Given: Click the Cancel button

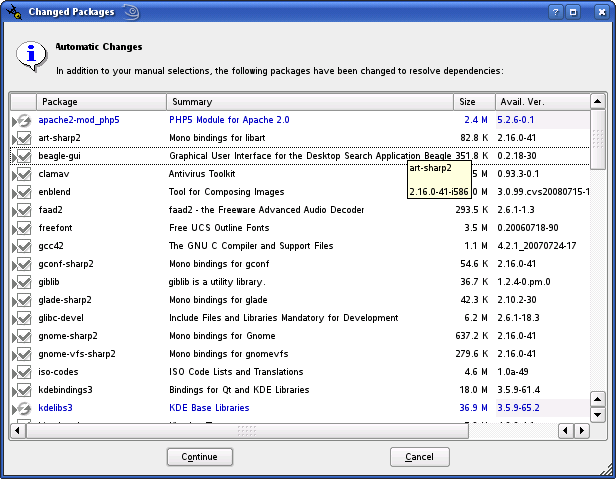Looking at the screenshot, I should point(420,457).
